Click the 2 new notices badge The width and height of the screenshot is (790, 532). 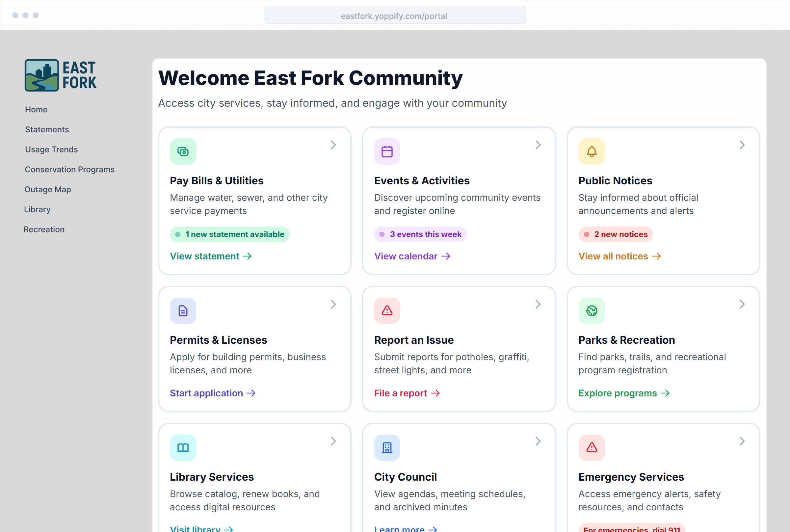coord(615,234)
